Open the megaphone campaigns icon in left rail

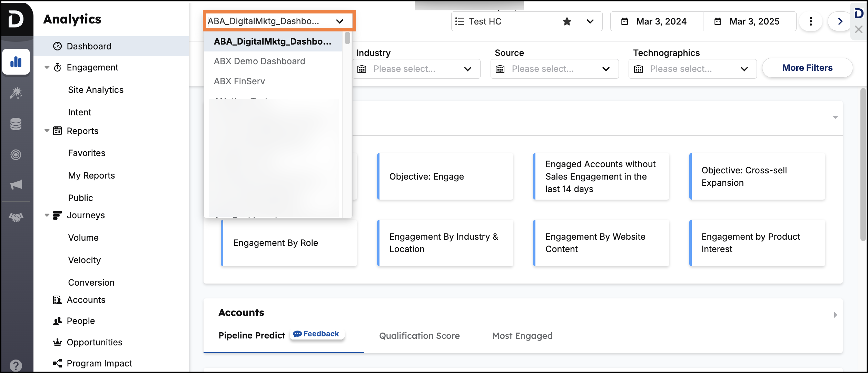coord(16,185)
